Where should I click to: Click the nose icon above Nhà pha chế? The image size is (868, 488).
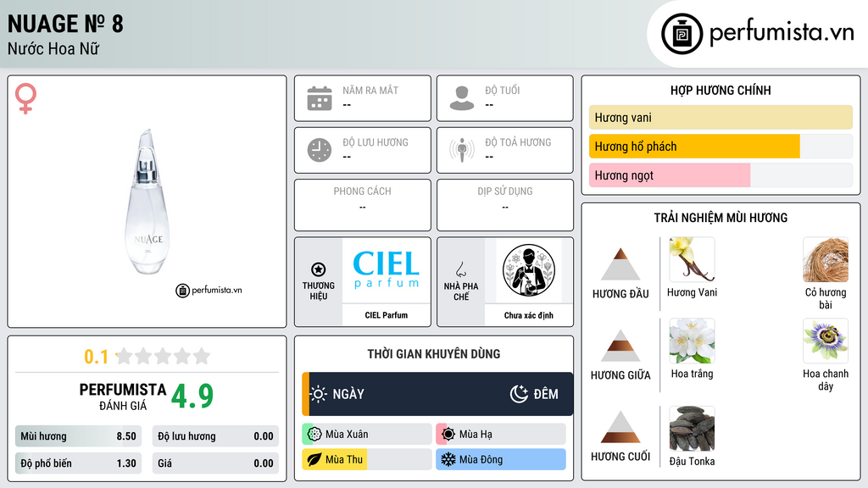coord(460,269)
